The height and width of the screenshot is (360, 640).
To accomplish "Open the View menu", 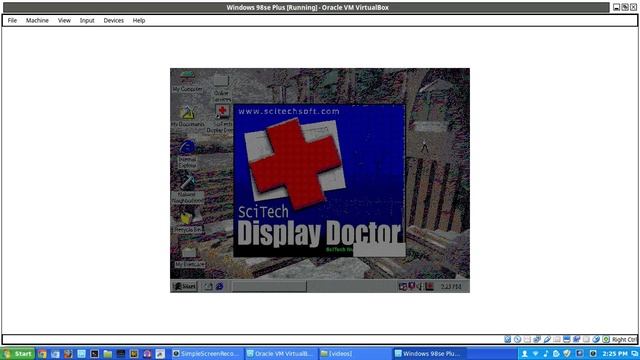I will [64, 20].
